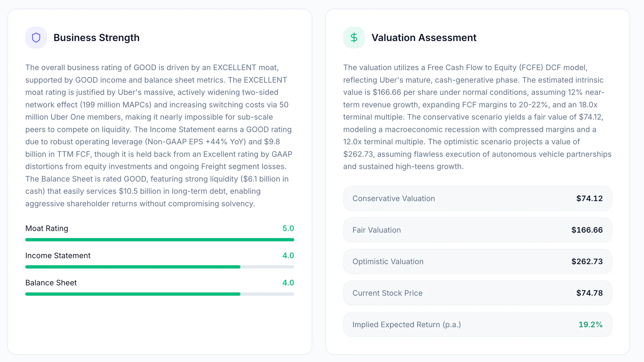Click the Moat Rating label
Viewport: 644px width, 362px height.
point(47,228)
